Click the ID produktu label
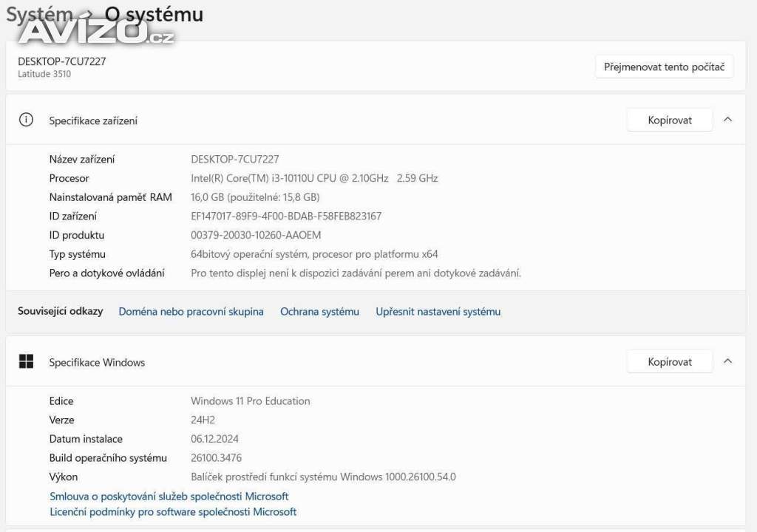The image size is (757, 532). click(77, 235)
